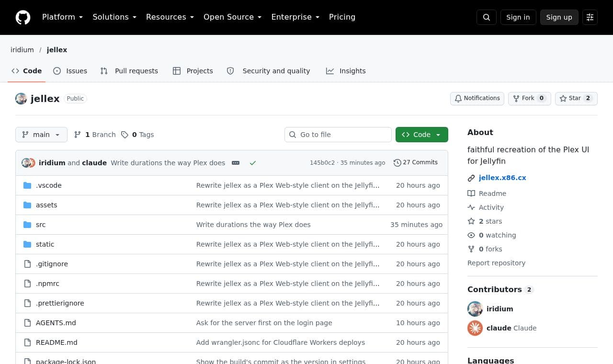The width and height of the screenshot is (613, 364).
Task: Open the 145b0c2 commit hash
Action: [322, 163]
